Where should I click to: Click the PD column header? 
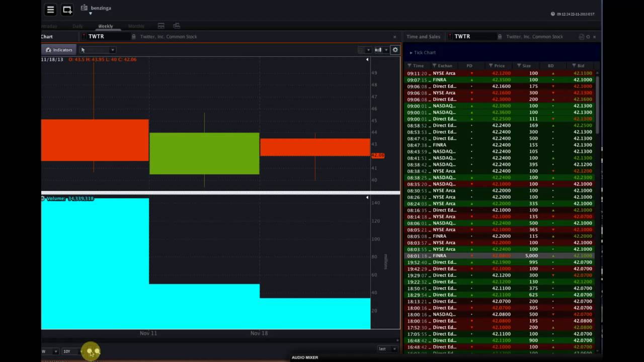(x=469, y=66)
